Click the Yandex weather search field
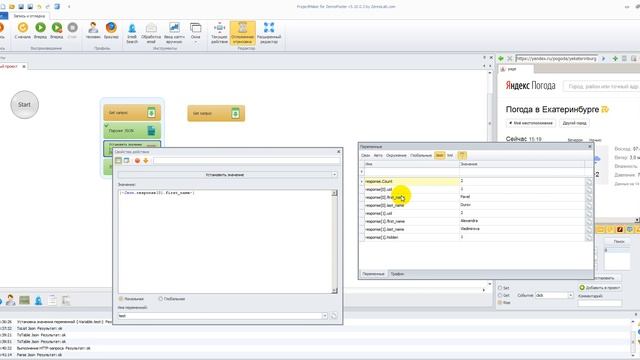The image size is (640, 360). 602,87
